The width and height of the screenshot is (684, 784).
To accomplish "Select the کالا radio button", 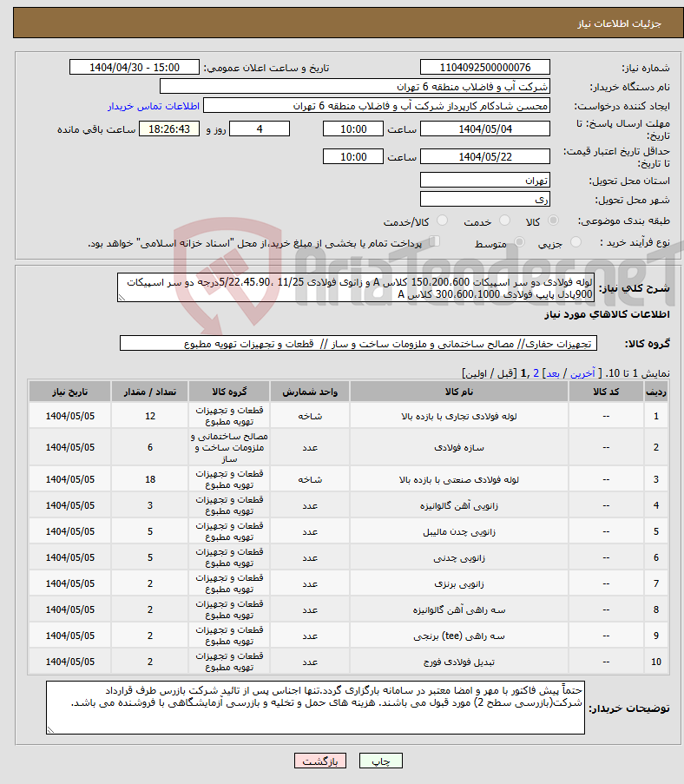I will coord(553,221).
